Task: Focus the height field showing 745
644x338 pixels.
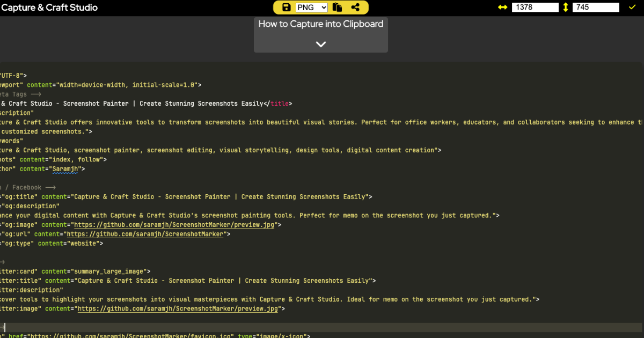Action: [x=596, y=8]
